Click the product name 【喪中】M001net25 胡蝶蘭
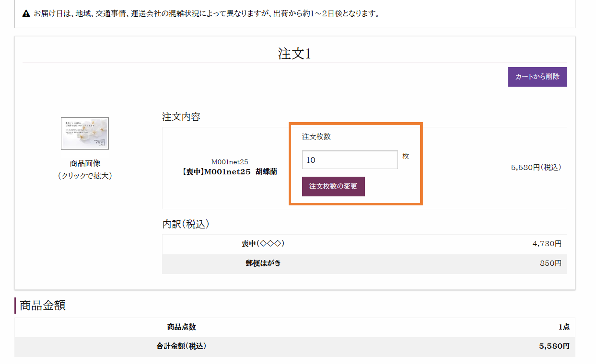Viewport: 596px width, 364px height. point(229,172)
